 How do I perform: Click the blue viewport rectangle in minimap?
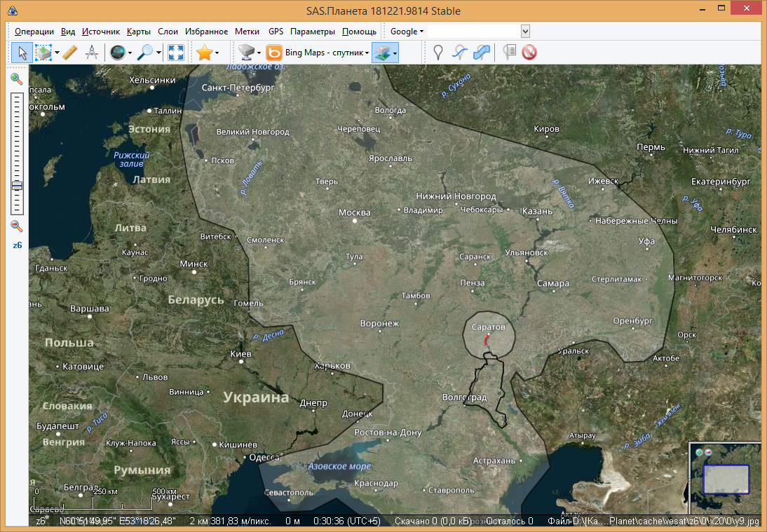726,479
